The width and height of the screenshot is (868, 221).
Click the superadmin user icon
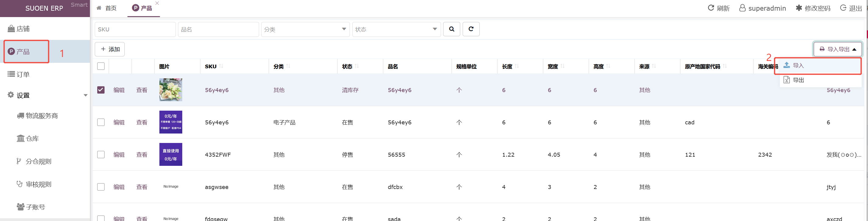(742, 8)
